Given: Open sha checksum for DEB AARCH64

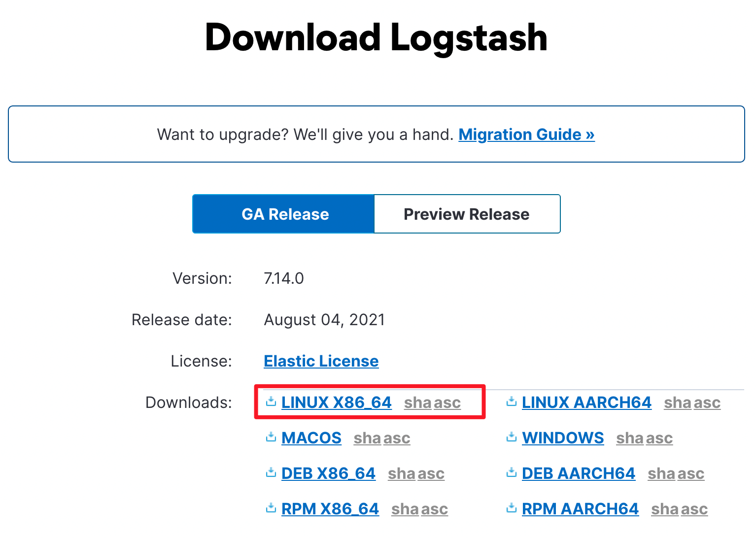Looking at the screenshot, I should 661,474.
